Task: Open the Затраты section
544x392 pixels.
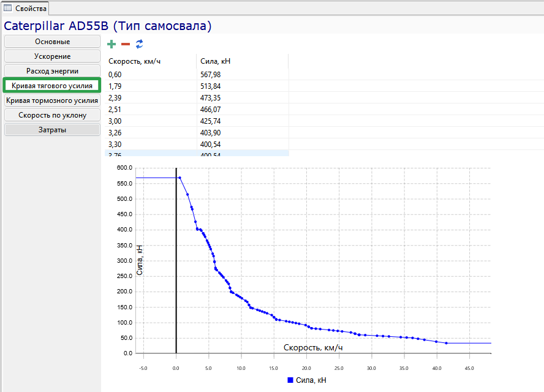Action: (x=53, y=130)
